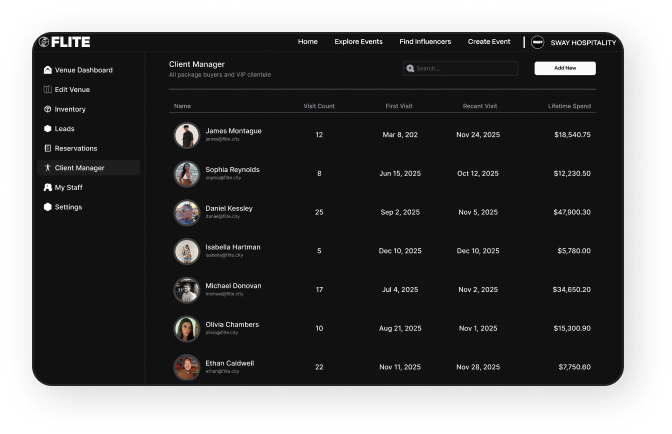Click the Edit Venue sidebar icon
Image resolution: width=672 pixels, height=434 pixels.
click(47, 90)
